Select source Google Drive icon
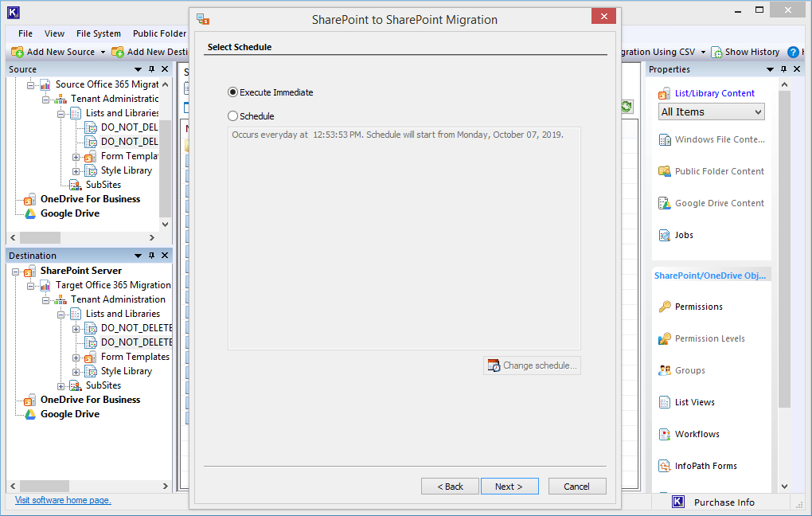 (x=30, y=213)
